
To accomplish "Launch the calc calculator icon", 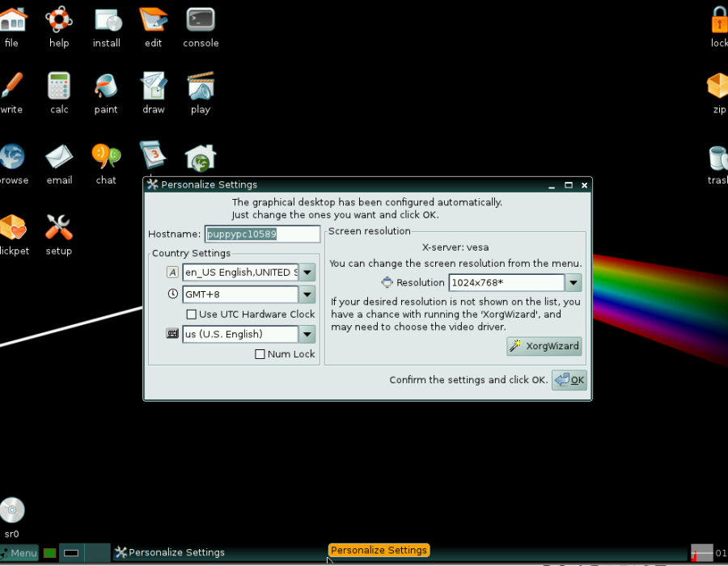I will click(59, 86).
